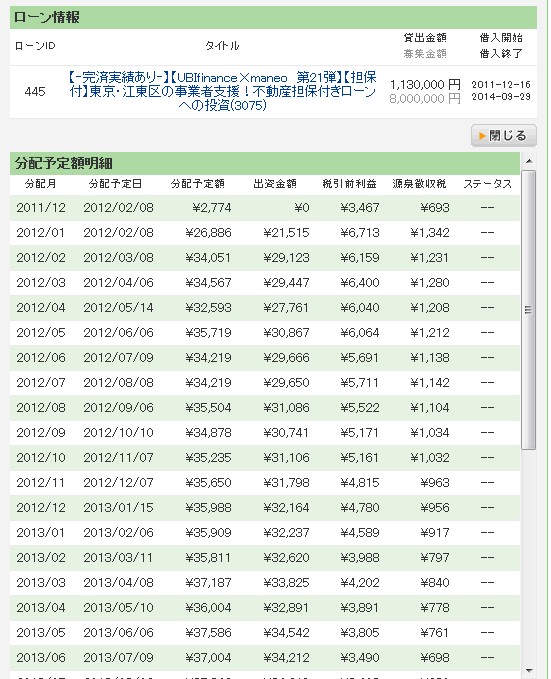551x679 pixels.
Task: Click the scrollbar down arrow
Action: [528, 671]
